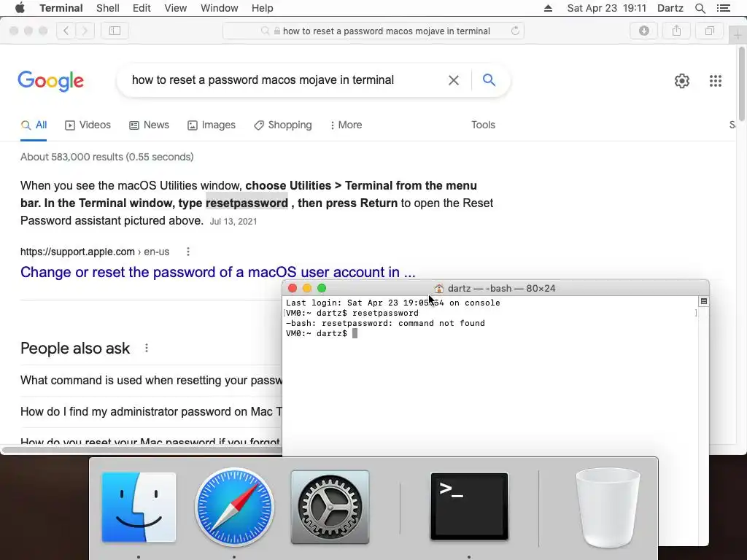Click the date and time in menu bar
This screenshot has width=747, height=560.
click(x=606, y=8)
